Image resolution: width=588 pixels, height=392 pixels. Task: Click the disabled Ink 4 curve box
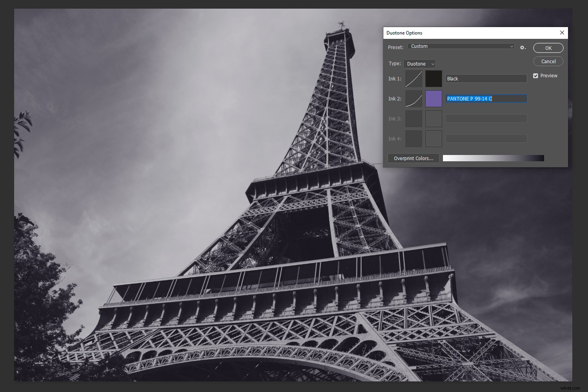tap(414, 138)
